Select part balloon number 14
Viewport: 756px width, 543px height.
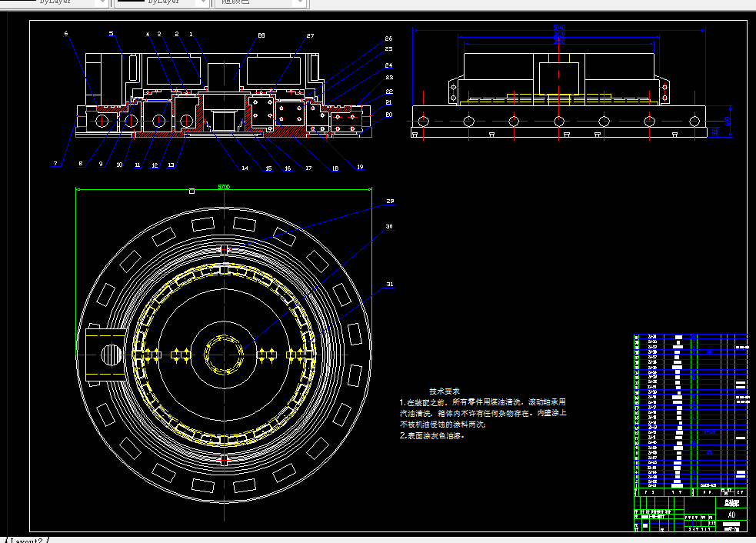click(x=245, y=168)
